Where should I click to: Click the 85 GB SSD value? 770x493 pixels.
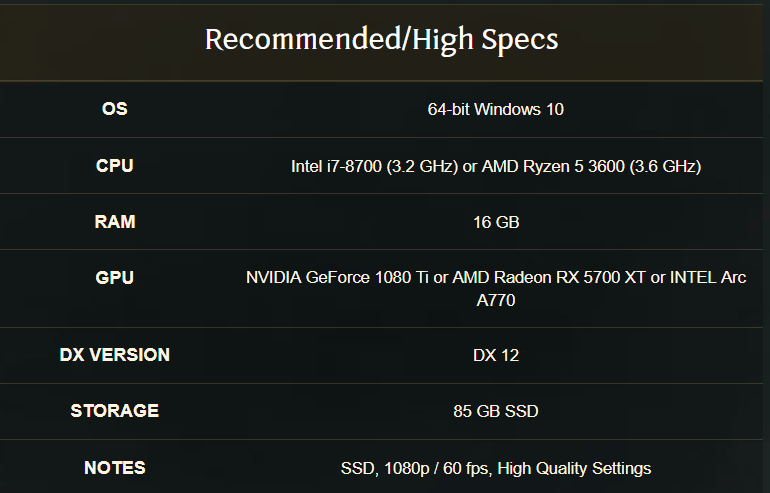(496, 411)
